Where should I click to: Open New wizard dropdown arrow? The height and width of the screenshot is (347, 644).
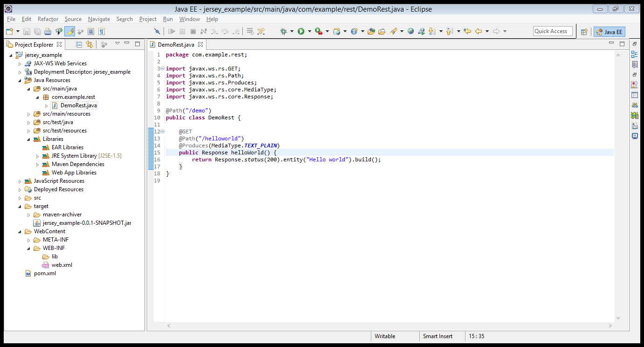coord(18,31)
